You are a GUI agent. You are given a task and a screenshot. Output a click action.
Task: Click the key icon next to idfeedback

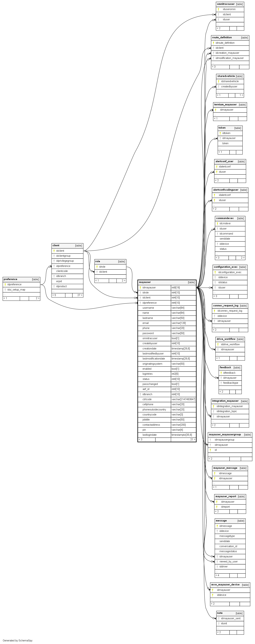pyautogui.click(x=221, y=373)
